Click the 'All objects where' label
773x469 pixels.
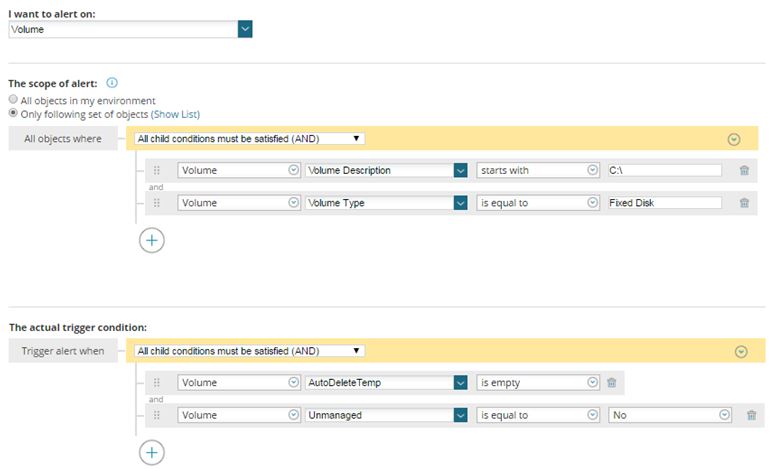[x=63, y=139]
